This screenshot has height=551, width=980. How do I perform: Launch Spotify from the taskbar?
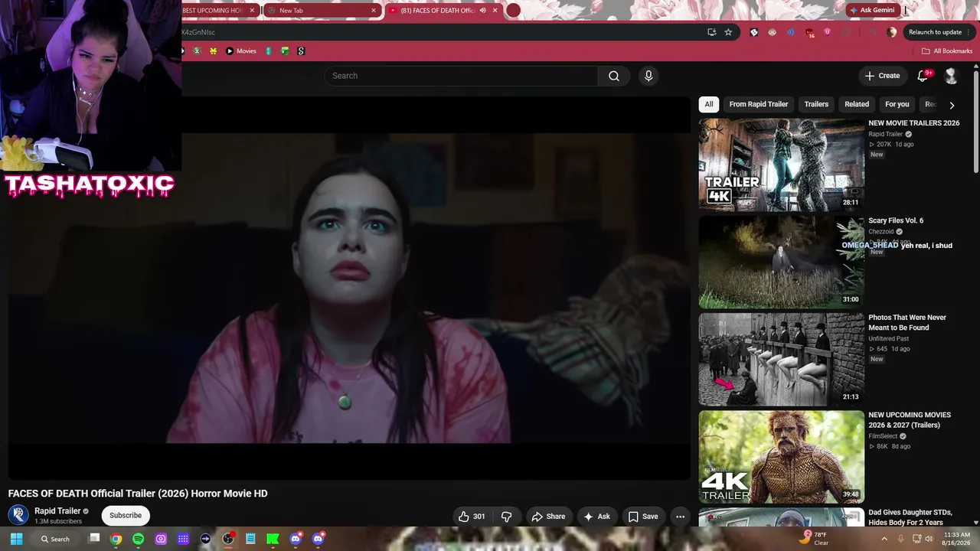click(138, 539)
